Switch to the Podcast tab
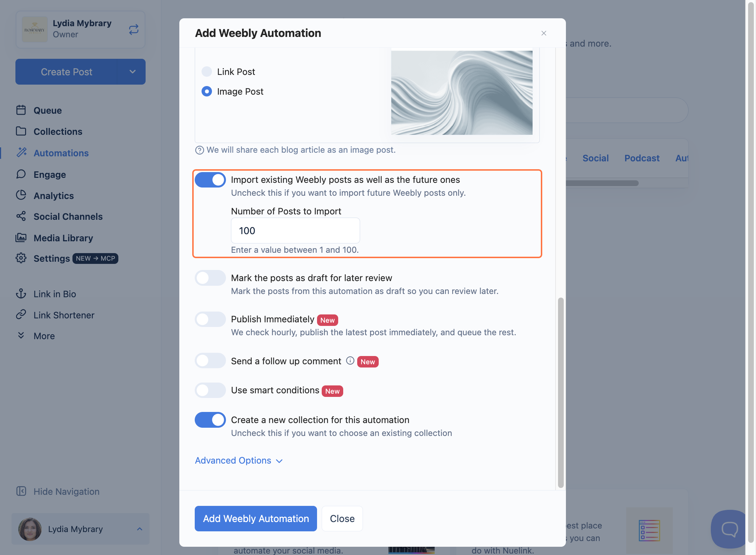The width and height of the screenshot is (756, 555). [642, 158]
